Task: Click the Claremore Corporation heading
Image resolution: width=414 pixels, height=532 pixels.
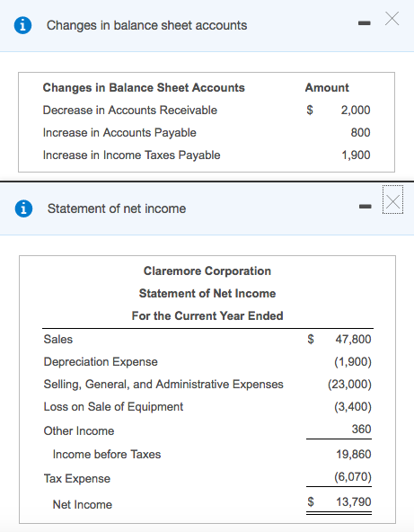Action: 207,270
